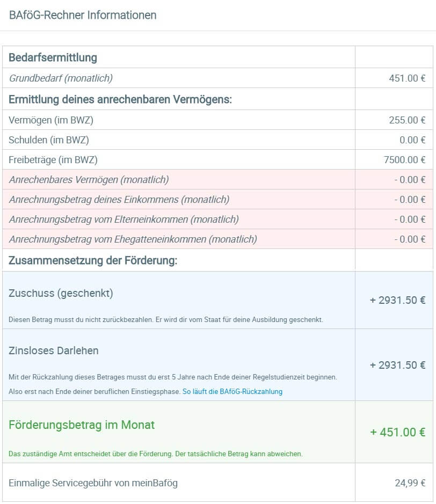Click the 24,99 € service fee value
The width and height of the screenshot is (436, 504).
click(410, 483)
